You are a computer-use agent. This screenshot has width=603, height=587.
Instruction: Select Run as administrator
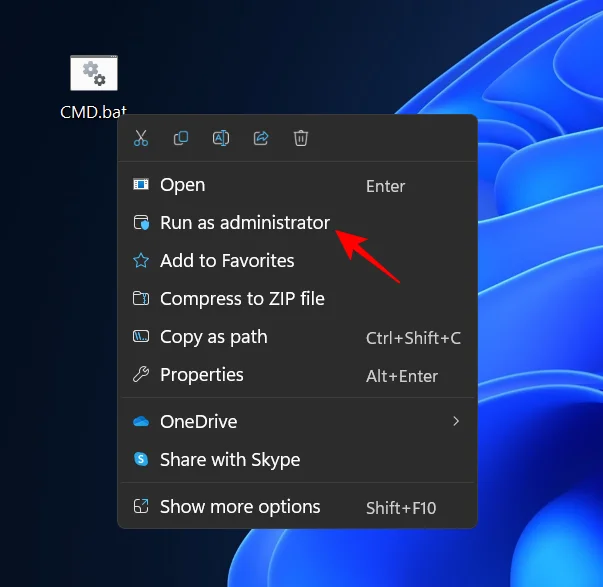(x=244, y=223)
